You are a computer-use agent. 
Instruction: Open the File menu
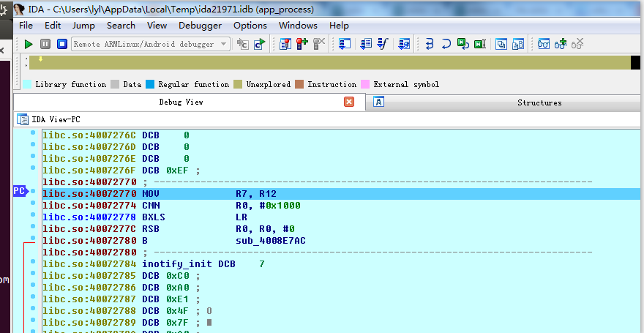click(26, 26)
